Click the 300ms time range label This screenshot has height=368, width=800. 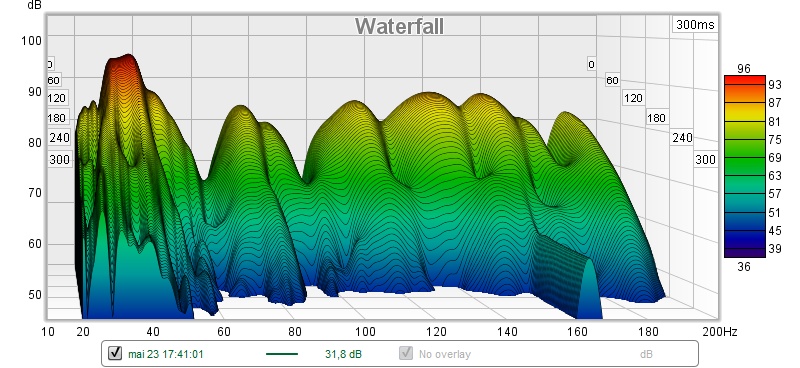pyautogui.click(x=695, y=24)
